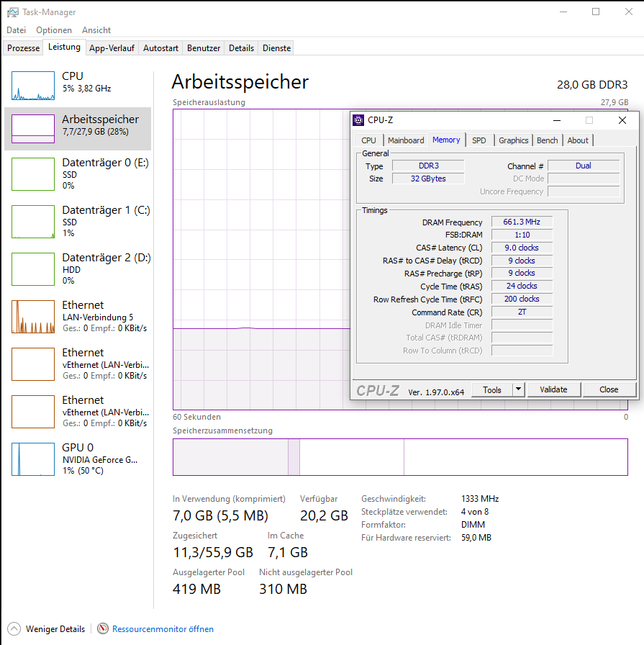Open the Datei menu
Image resolution: width=644 pixels, height=645 pixels.
tap(16, 30)
